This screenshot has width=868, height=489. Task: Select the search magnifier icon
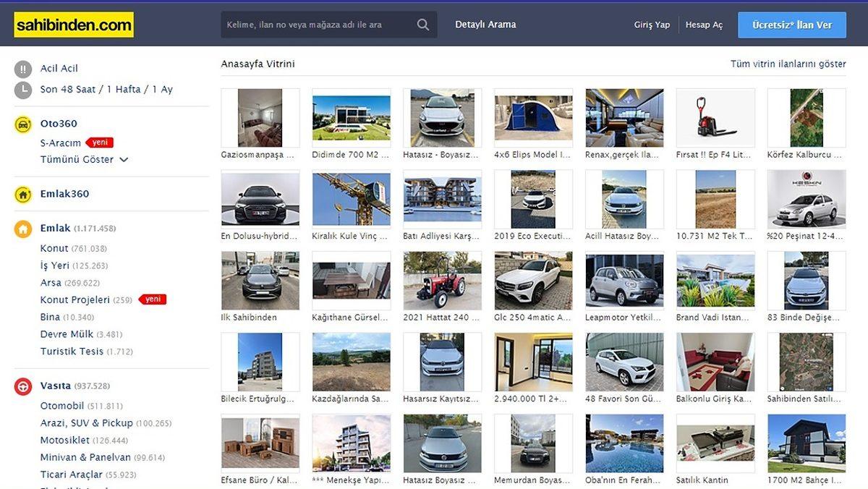coord(422,24)
